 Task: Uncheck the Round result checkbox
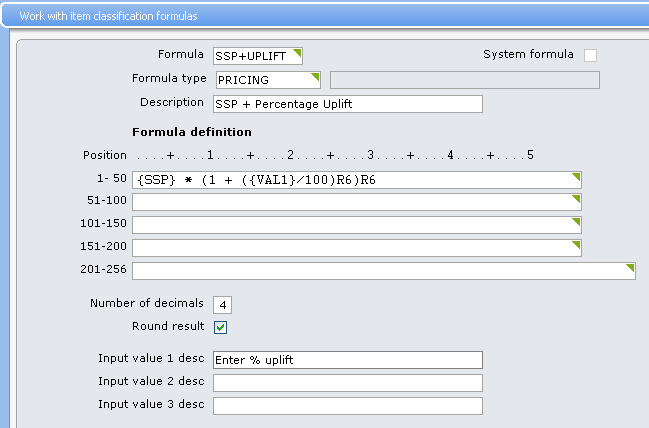pos(221,327)
